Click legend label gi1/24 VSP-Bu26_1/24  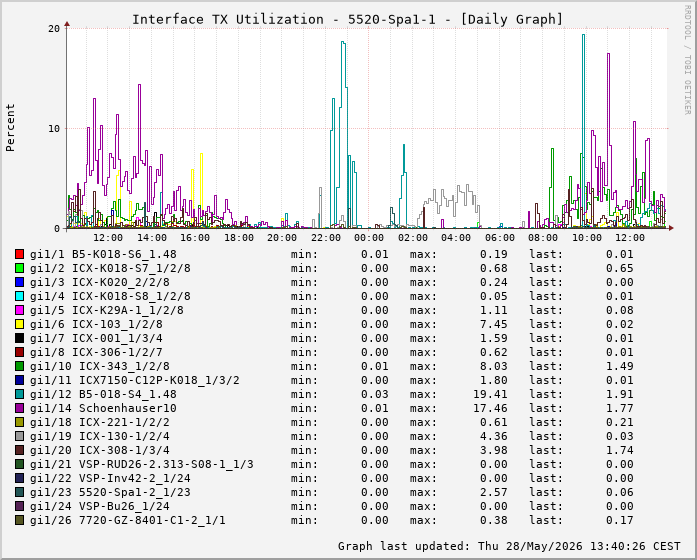click(x=100, y=506)
